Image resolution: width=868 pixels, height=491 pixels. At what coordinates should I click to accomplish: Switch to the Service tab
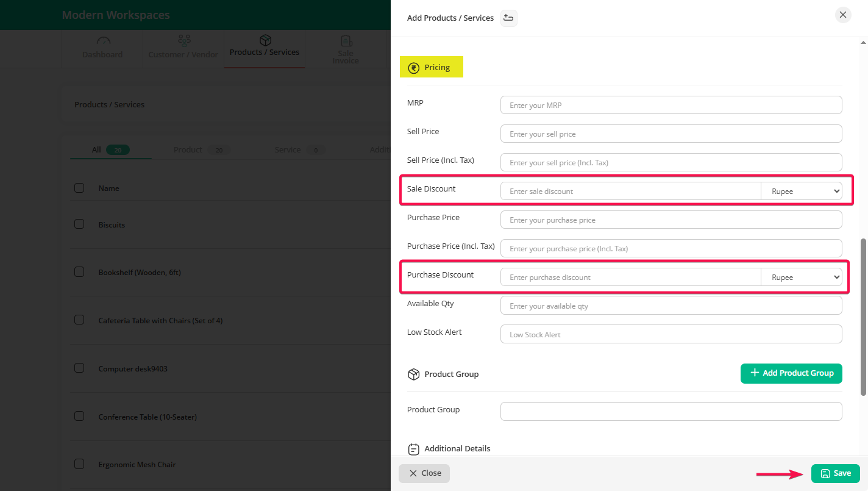click(x=288, y=149)
